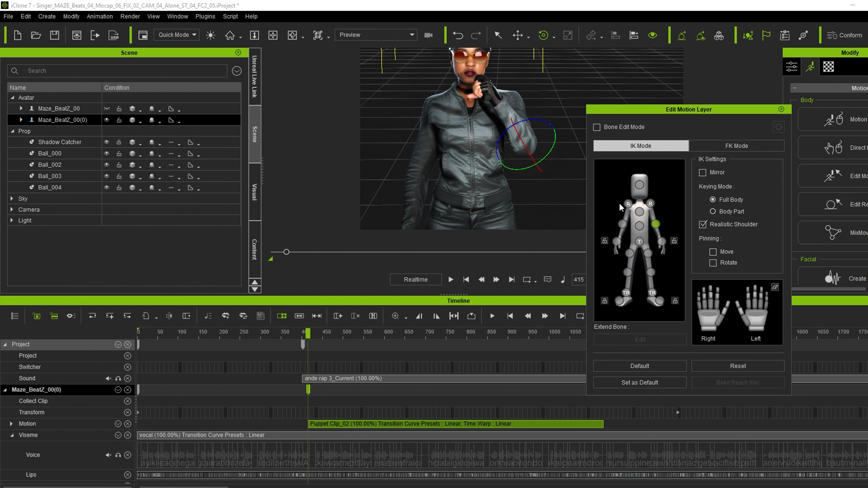This screenshot has height=488, width=868.
Task: Expand the Motion track in timeline
Action: [x=11, y=424]
